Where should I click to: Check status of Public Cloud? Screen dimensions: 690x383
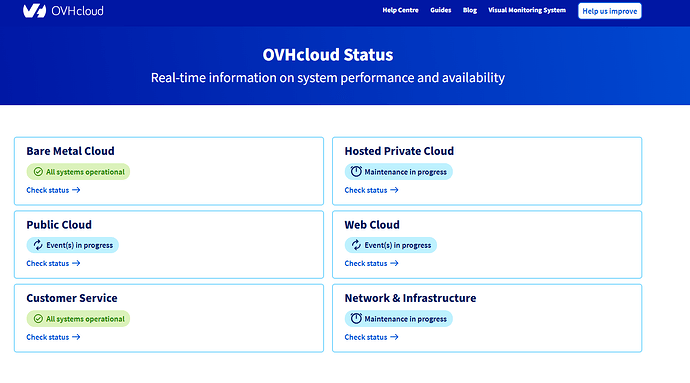coord(53,263)
